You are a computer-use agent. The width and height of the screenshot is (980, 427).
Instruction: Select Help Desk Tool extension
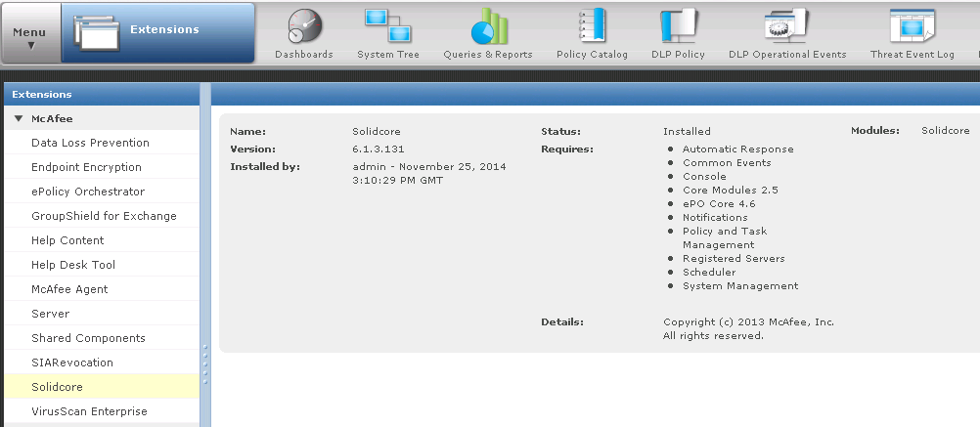click(102, 264)
